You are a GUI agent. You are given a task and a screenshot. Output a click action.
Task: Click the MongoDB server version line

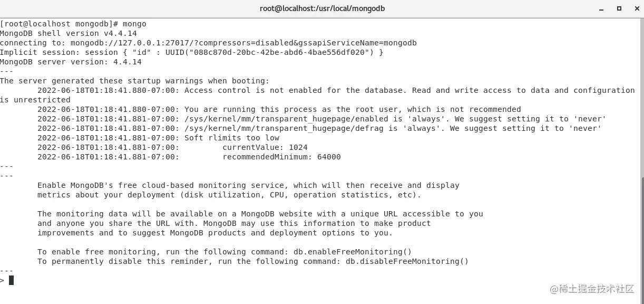click(x=71, y=62)
